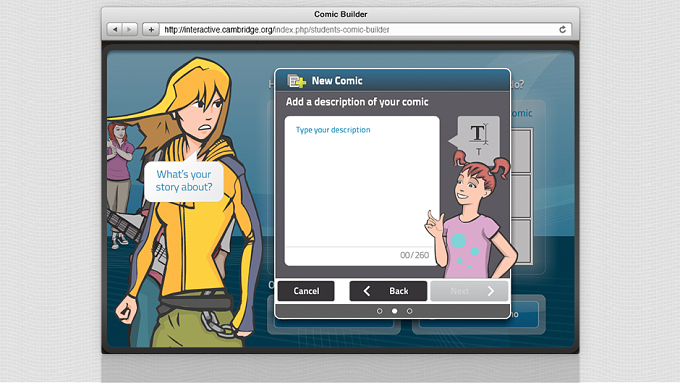Reload the page using the refresh icon
The width and height of the screenshot is (680, 383).
click(x=562, y=29)
